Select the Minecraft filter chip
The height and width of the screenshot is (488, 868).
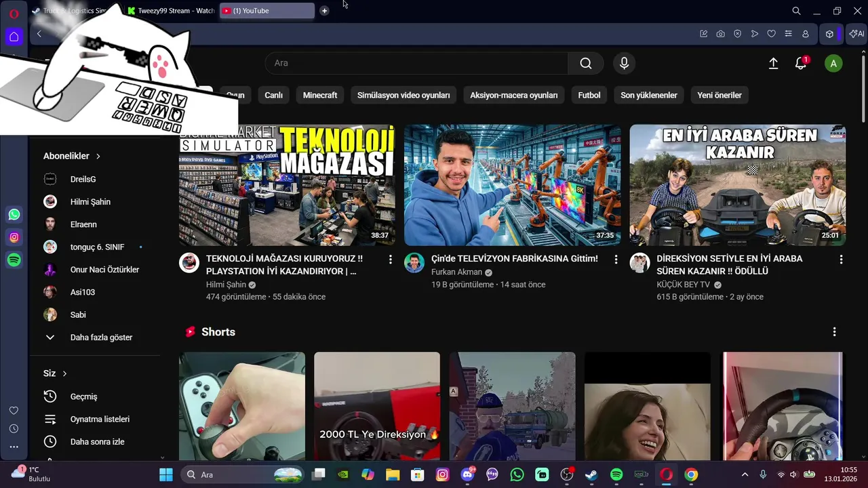coord(320,96)
